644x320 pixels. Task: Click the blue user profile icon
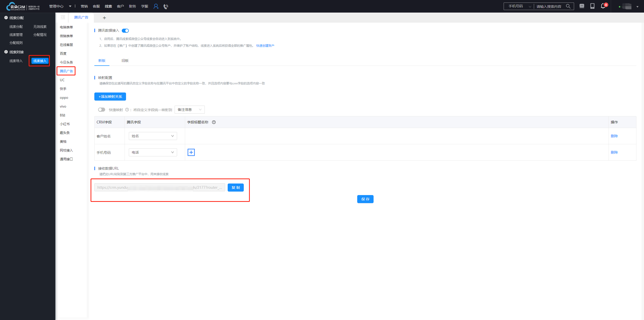tap(156, 6)
